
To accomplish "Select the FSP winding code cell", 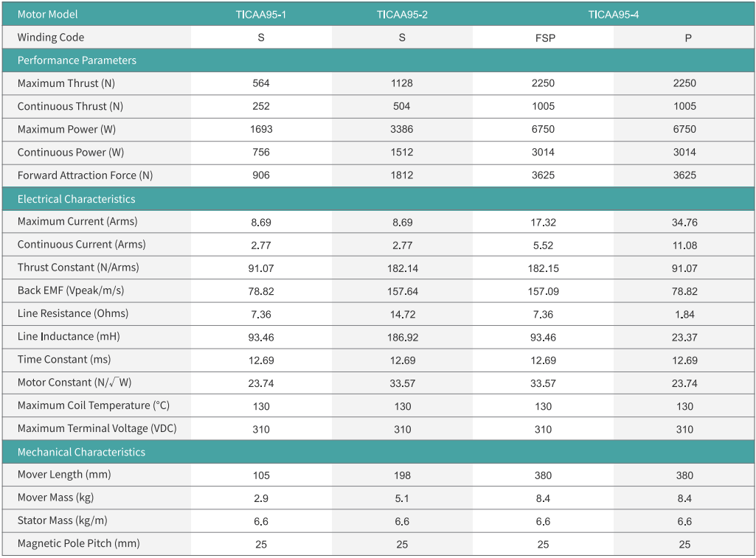I will pyautogui.click(x=545, y=38).
